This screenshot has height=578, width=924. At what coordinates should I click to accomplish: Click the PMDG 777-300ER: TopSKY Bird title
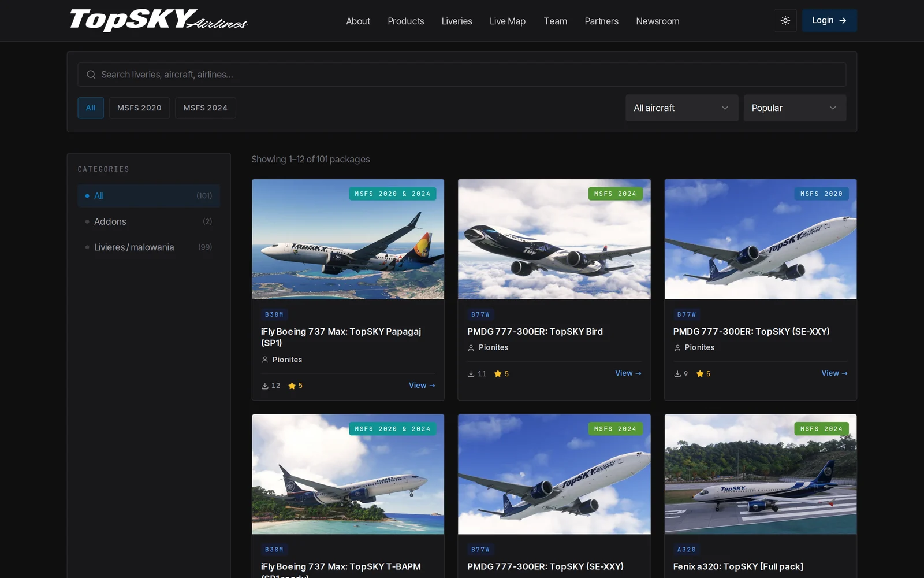click(x=535, y=332)
